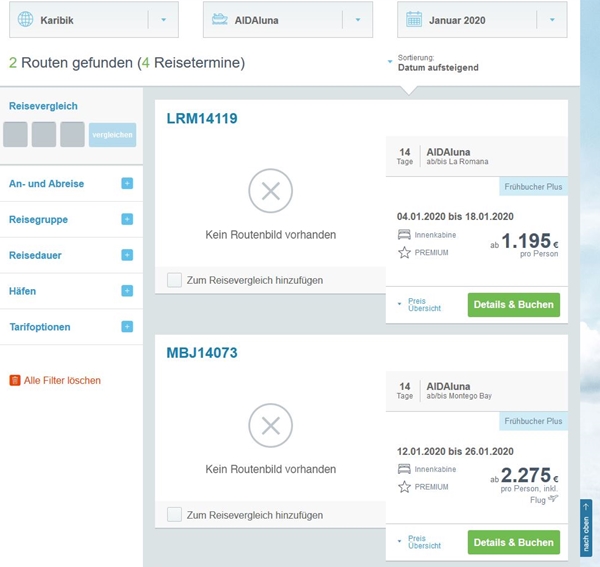This screenshot has width=600, height=567.
Task: Check Zum Reisevergleich hinzufügen for MBJ14073
Action: 175,514
